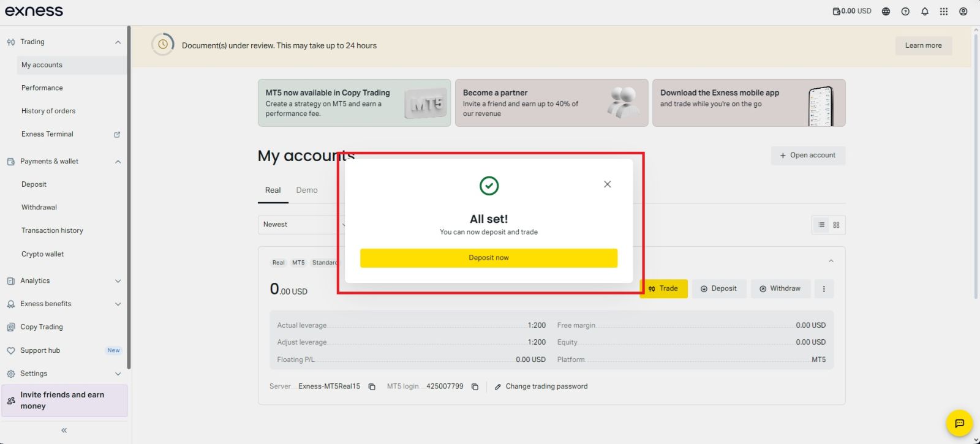
Task: Click the help question mark icon
Action: (x=905, y=11)
